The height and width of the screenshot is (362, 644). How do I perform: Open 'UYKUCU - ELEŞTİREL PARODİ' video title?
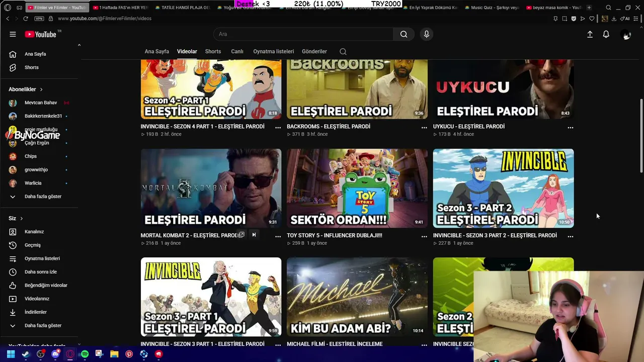pos(469,127)
